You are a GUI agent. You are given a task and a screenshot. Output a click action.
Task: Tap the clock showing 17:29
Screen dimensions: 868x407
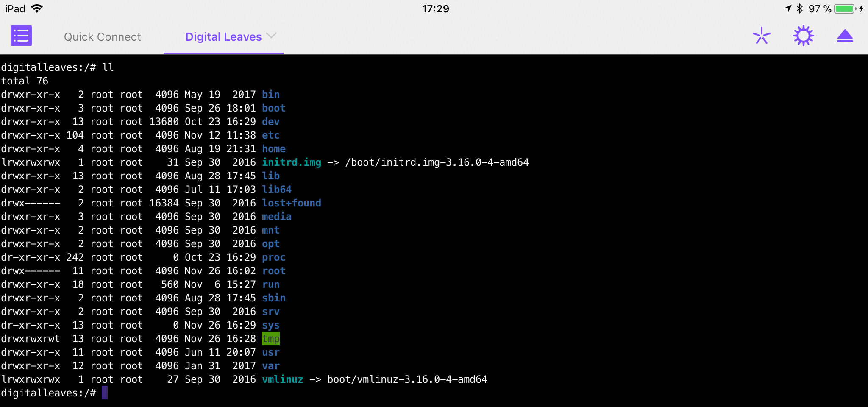click(x=435, y=8)
